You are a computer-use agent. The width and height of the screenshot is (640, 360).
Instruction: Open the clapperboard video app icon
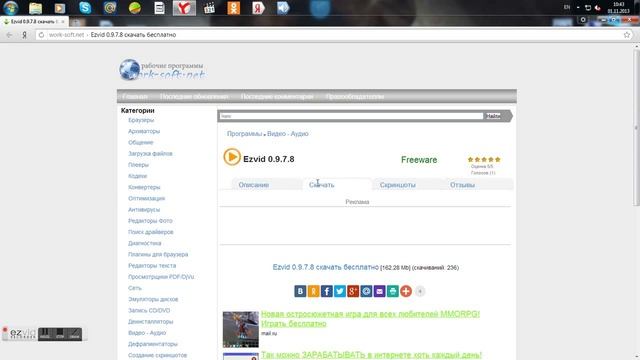[209, 8]
